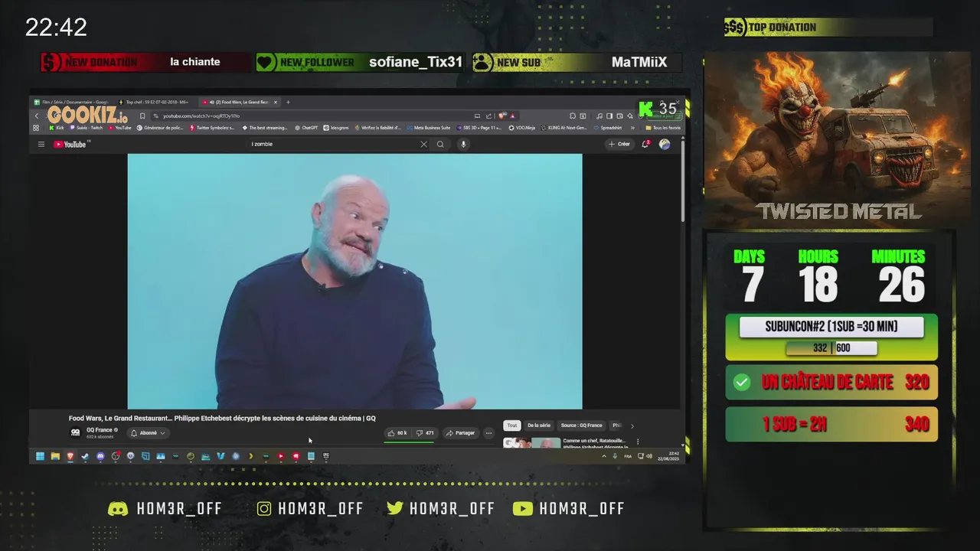Image resolution: width=980 pixels, height=551 pixels.
Task: Click the youtube.com address bar URL
Action: pyautogui.click(x=201, y=116)
